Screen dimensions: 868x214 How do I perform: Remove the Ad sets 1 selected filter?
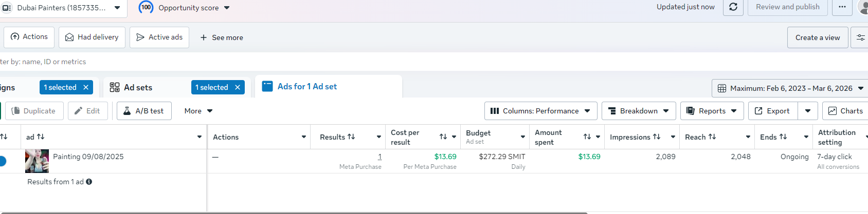[238, 88]
